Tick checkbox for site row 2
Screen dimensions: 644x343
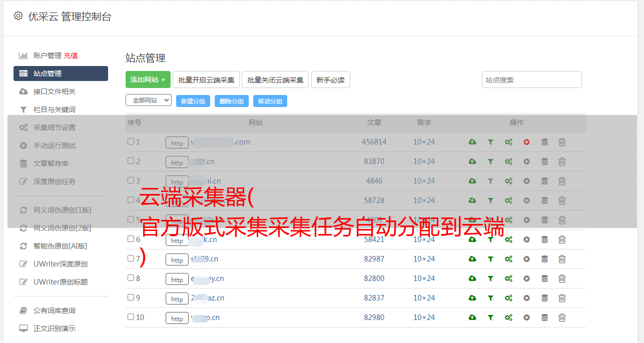tap(131, 161)
